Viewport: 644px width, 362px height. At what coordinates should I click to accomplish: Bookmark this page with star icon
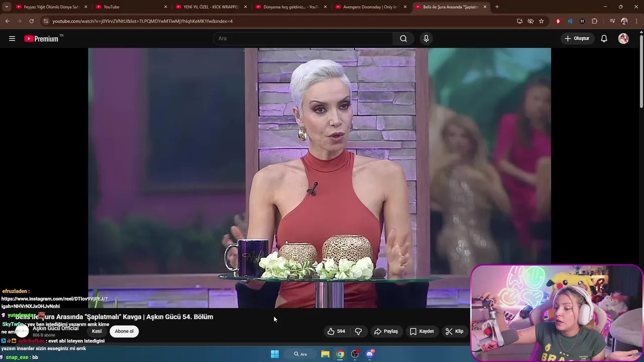[x=541, y=21]
